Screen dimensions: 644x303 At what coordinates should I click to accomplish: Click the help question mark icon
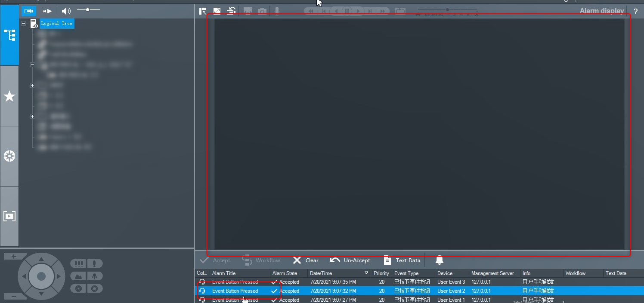click(x=635, y=11)
